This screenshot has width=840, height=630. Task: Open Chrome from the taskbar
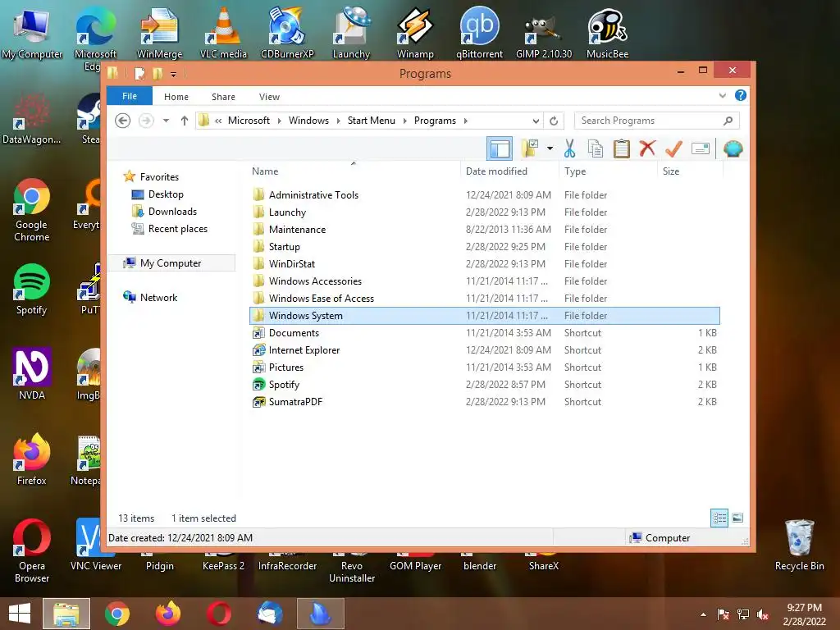click(x=116, y=614)
